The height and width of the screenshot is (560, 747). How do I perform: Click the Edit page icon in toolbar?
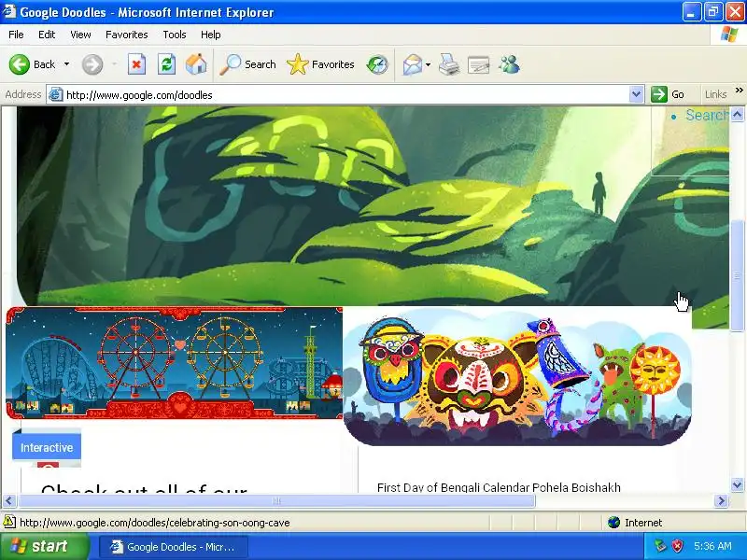[479, 64]
